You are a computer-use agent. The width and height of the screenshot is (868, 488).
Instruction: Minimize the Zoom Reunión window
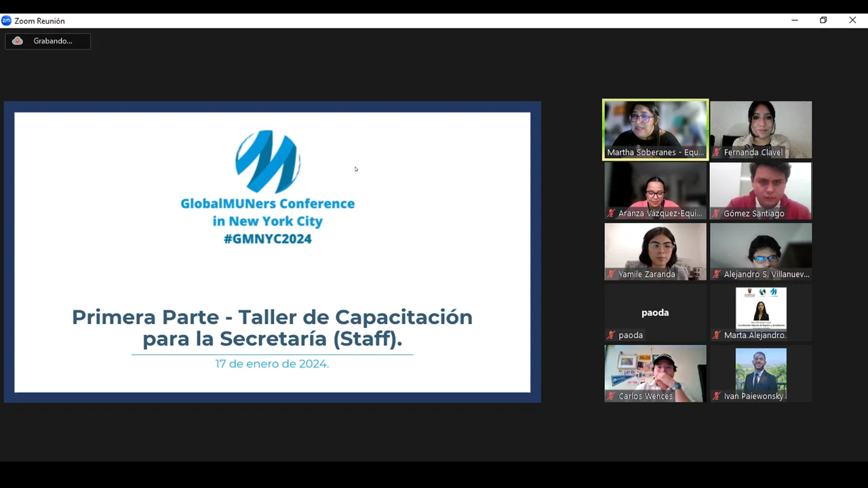click(x=794, y=20)
